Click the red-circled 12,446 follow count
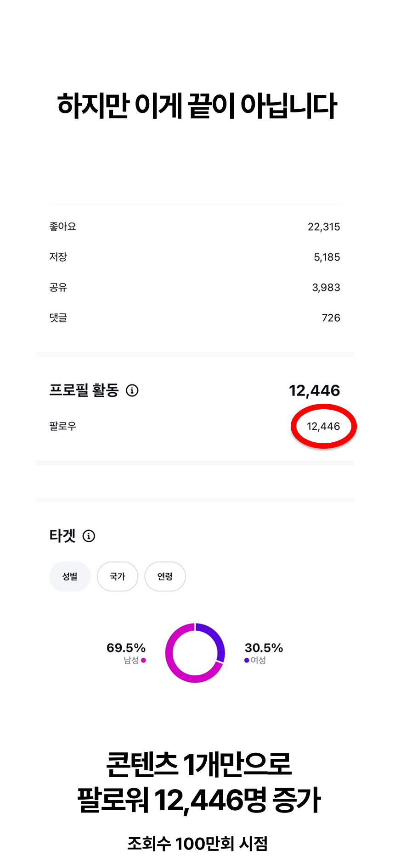 point(323,427)
